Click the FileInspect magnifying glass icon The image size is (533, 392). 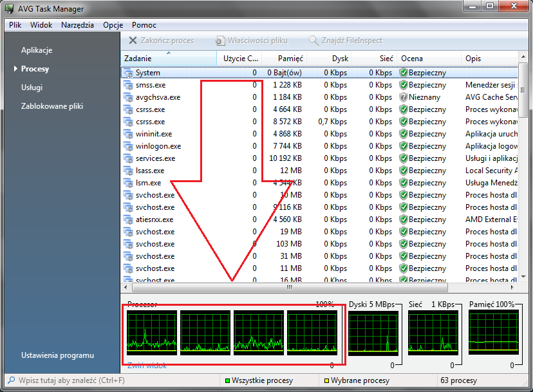click(x=313, y=41)
